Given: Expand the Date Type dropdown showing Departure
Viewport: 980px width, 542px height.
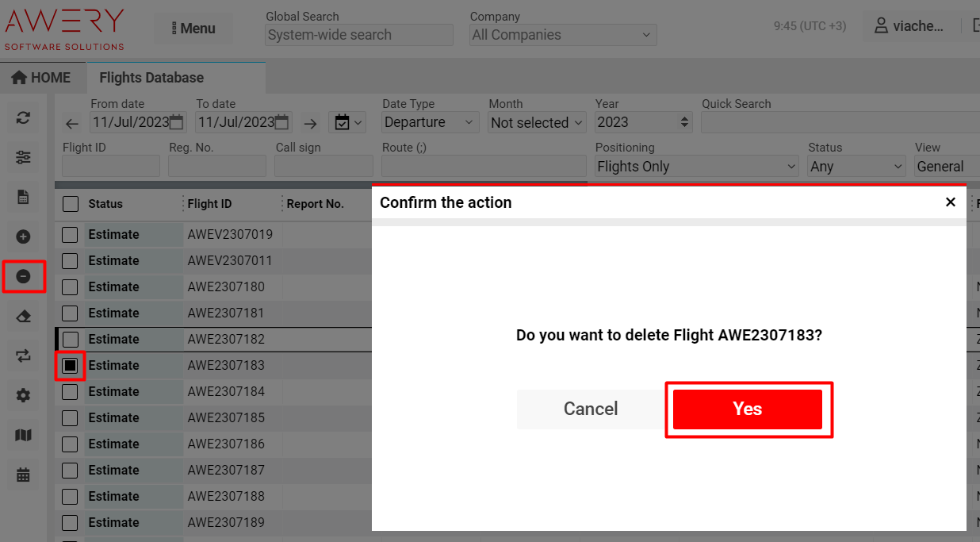Looking at the screenshot, I should [x=429, y=122].
